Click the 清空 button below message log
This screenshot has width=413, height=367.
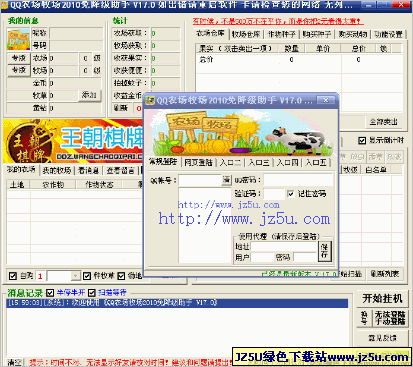14,362
